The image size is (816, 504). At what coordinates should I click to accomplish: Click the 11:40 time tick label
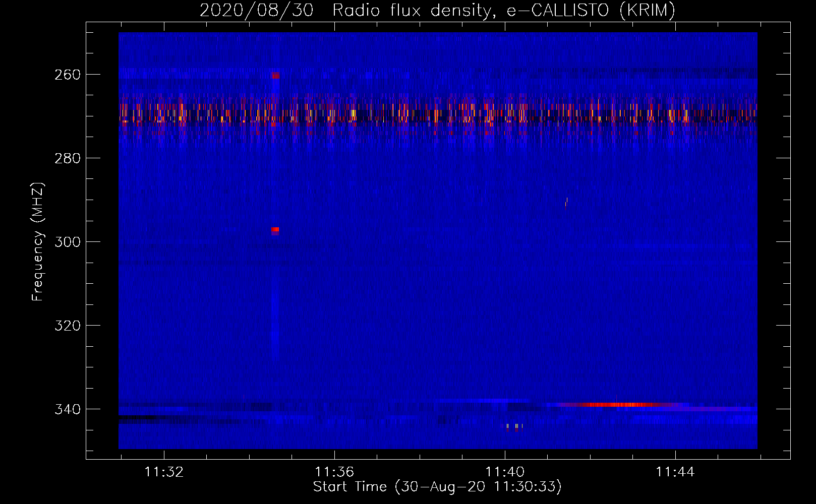pyautogui.click(x=505, y=472)
